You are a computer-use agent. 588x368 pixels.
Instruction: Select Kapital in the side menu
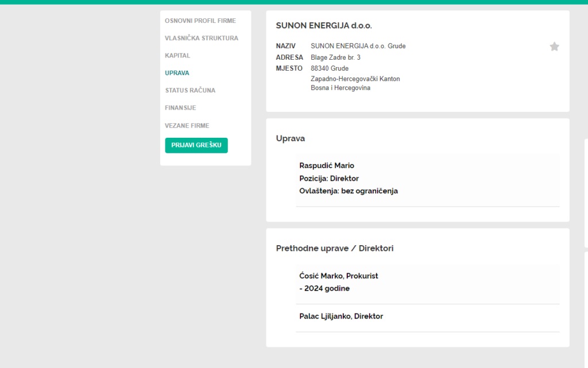(x=177, y=56)
